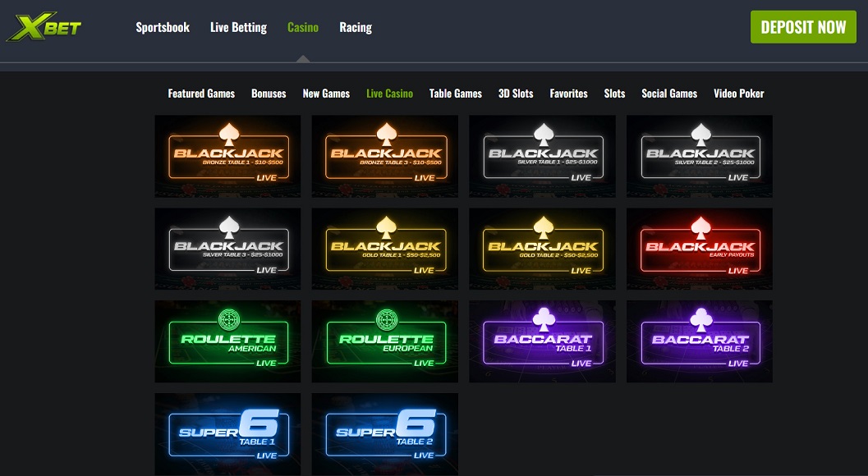Launch Blackjack Bronze Table 1
The height and width of the screenshot is (476, 868).
(x=227, y=156)
